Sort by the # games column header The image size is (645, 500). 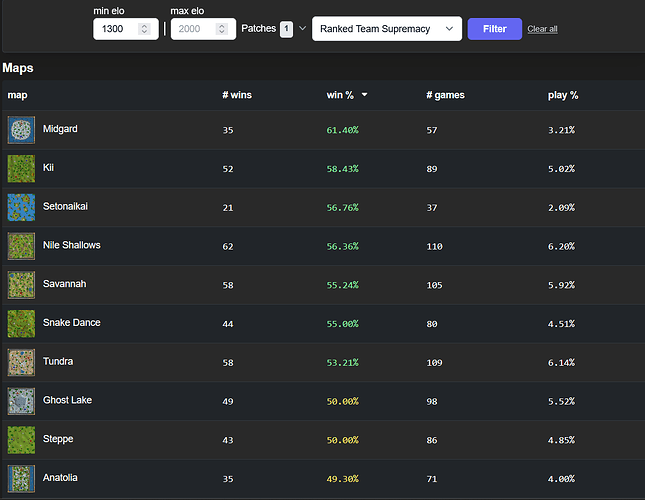click(444, 95)
